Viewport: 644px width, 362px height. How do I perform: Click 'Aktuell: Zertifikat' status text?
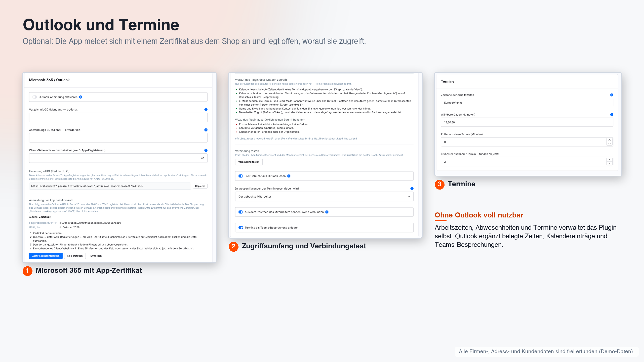40,217
